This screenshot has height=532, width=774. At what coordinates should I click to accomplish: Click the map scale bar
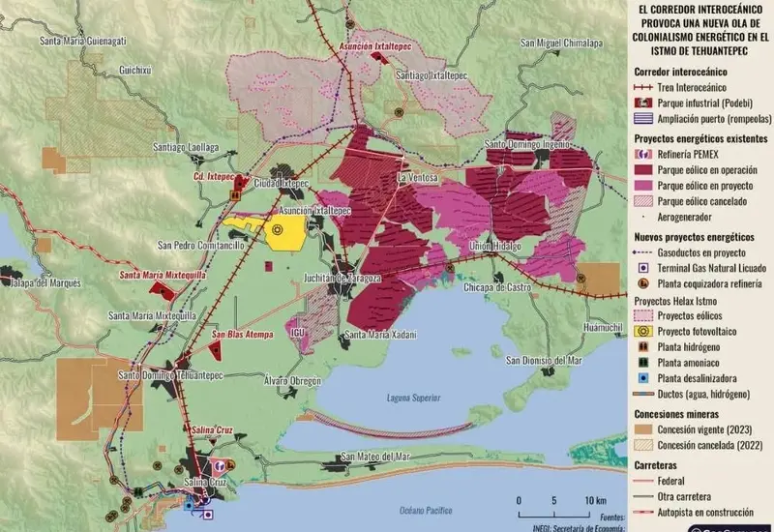pos(554,515)
